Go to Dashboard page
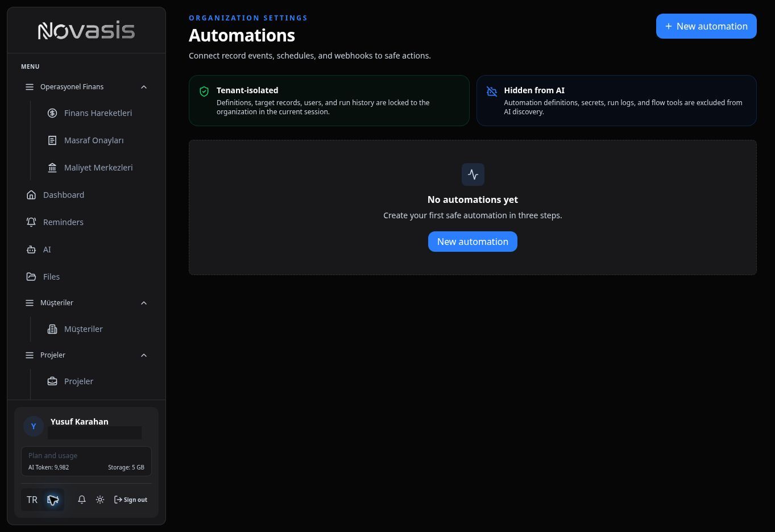This screenshot has width=775, height=532. tap(86, 195)
